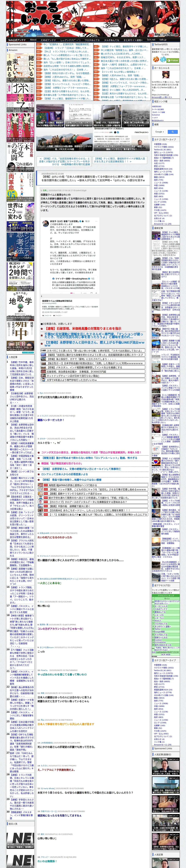This screenshot has height=868, width=186.
Task: Open the ヌルポあんてな nav item
Action: [112, 40]
